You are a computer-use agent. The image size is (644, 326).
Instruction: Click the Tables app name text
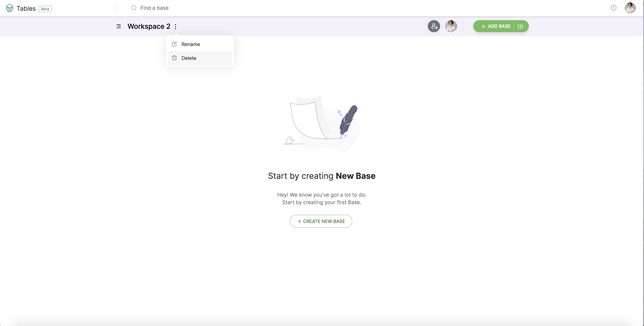(26, 8)
